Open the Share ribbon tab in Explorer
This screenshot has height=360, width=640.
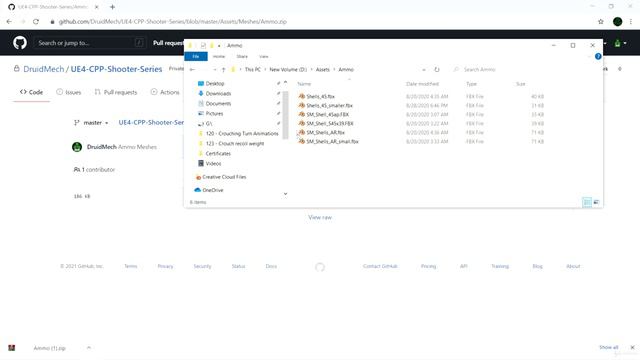click(242, 56)
